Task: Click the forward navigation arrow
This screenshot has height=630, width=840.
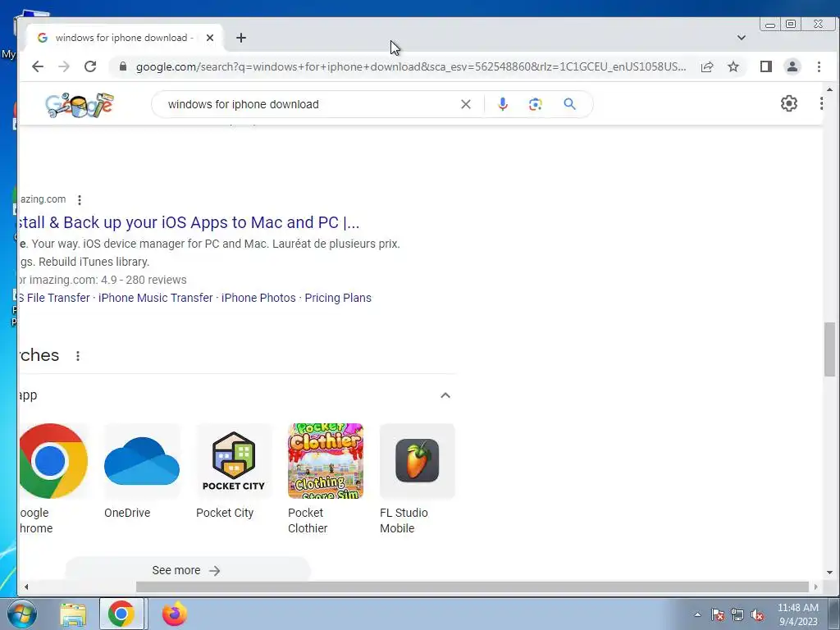Action: (x=64, y=66)
